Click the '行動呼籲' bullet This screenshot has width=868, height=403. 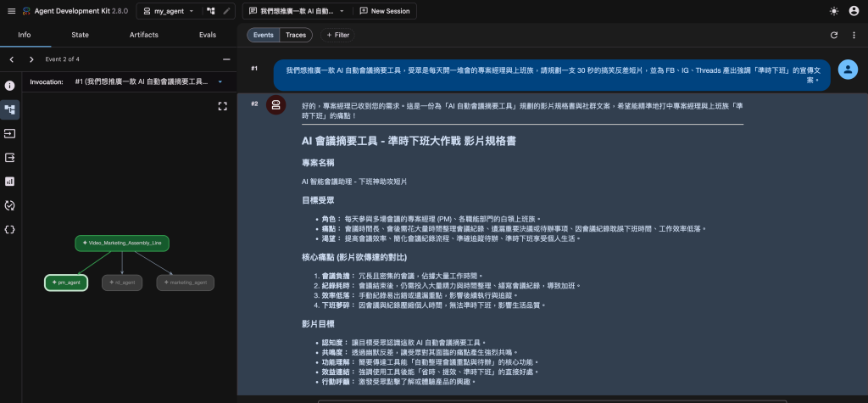398,382
